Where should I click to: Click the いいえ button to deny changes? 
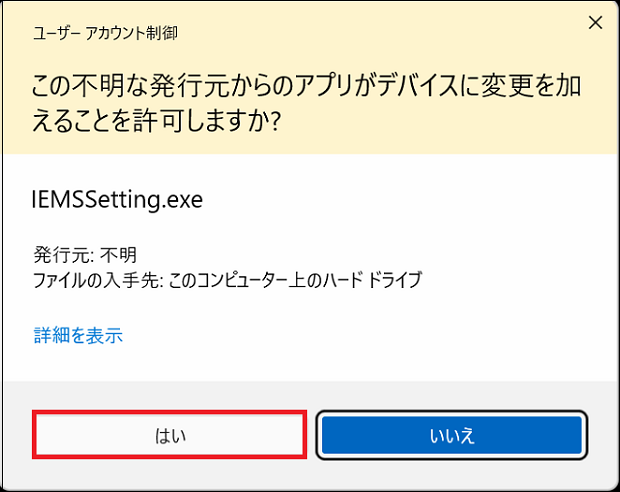coord(452,435)
